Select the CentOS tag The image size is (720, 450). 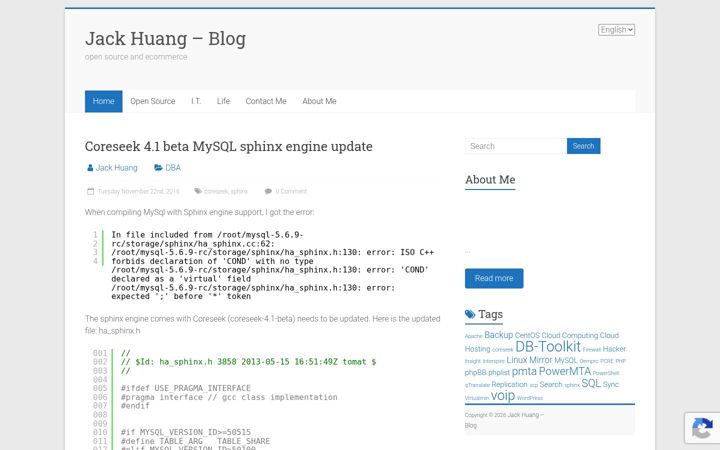tap(527, 336)
